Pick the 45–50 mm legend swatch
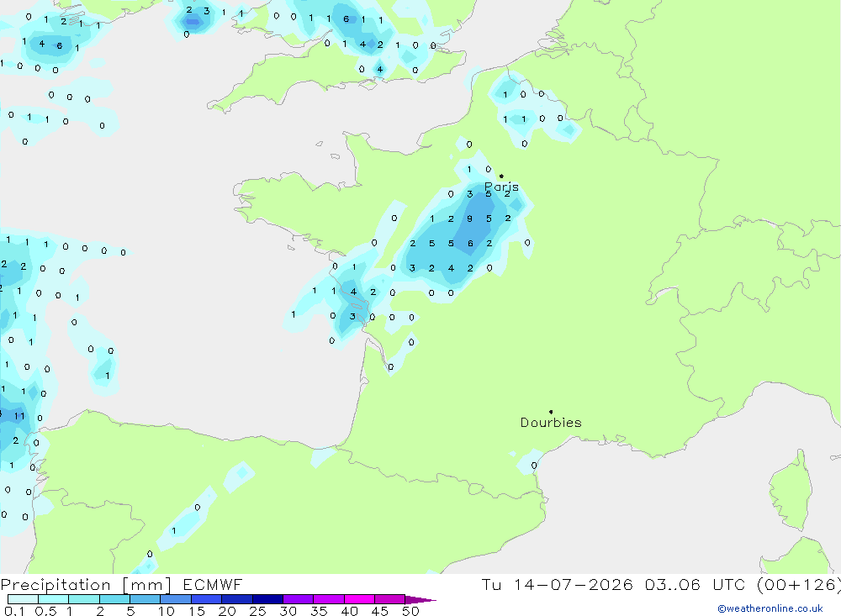 (390, 599)
